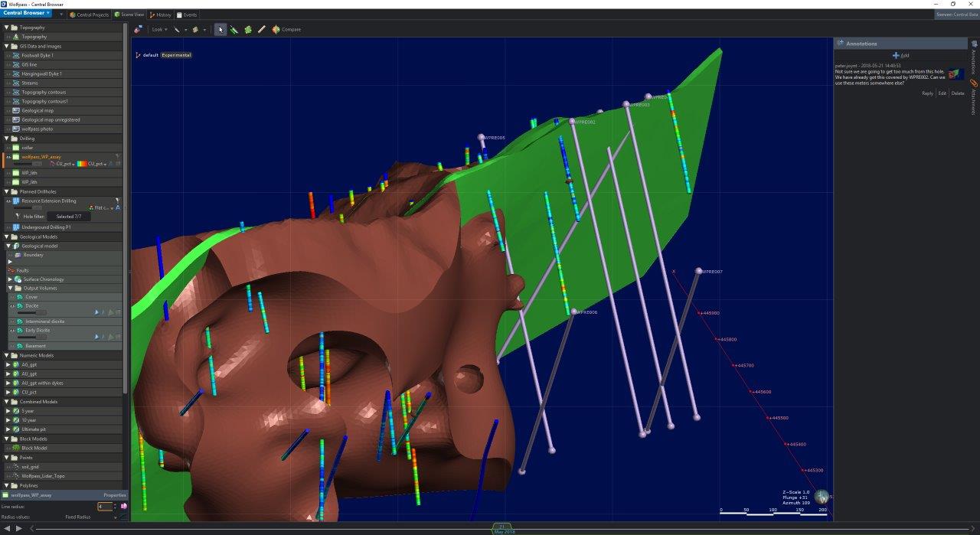
Task: Click the Add annotation plus icon
Action: (x=897, y=55)
